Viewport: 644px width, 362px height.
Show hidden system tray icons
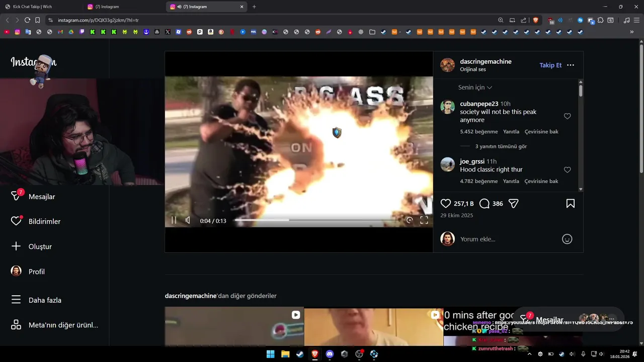point(529,354)
